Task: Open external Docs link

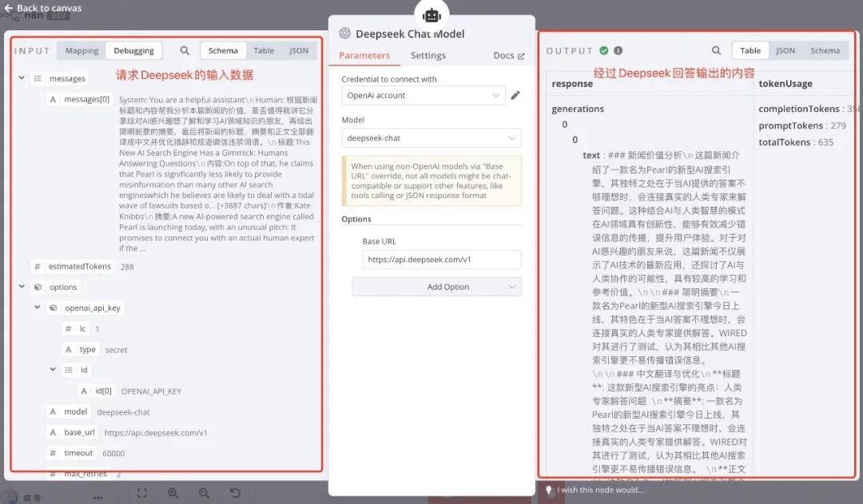Action: tap(508, 56)
